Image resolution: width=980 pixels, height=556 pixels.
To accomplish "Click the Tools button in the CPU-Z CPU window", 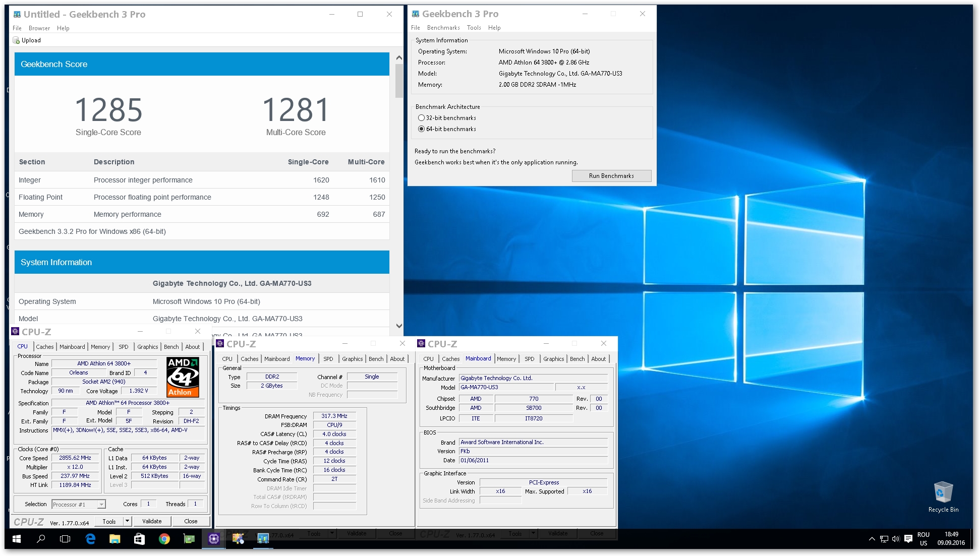I will pos(109,521).
